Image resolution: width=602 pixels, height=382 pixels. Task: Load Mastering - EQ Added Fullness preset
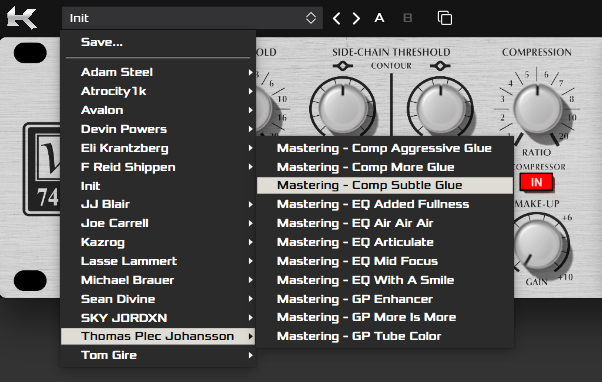click(385, 204)
